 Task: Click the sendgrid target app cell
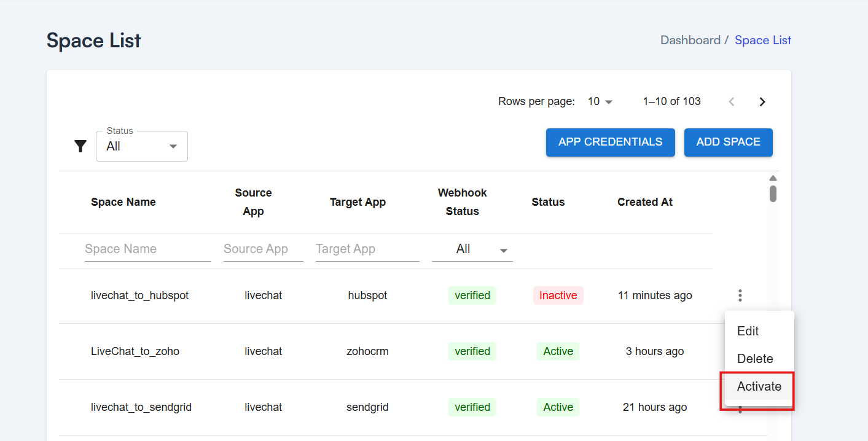tap(367, 407)
